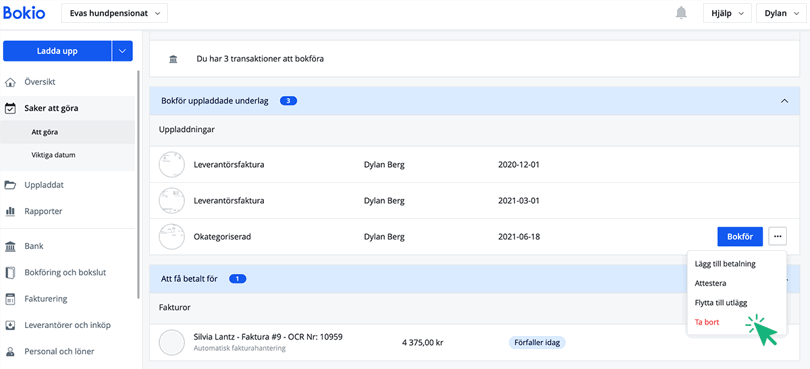This screenshot has width=810, height=369.
Task: Click the Fakturering calculator icon
Action: coord(10,299)
